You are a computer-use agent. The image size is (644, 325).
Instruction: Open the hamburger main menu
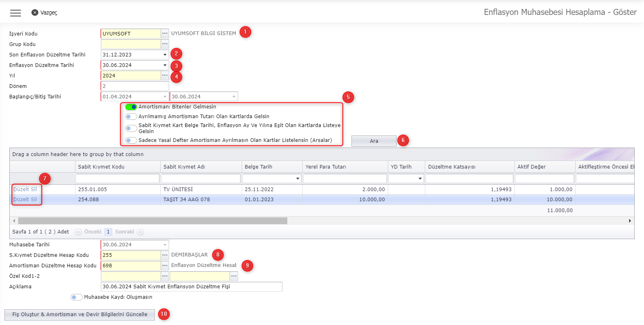(15, 13)
